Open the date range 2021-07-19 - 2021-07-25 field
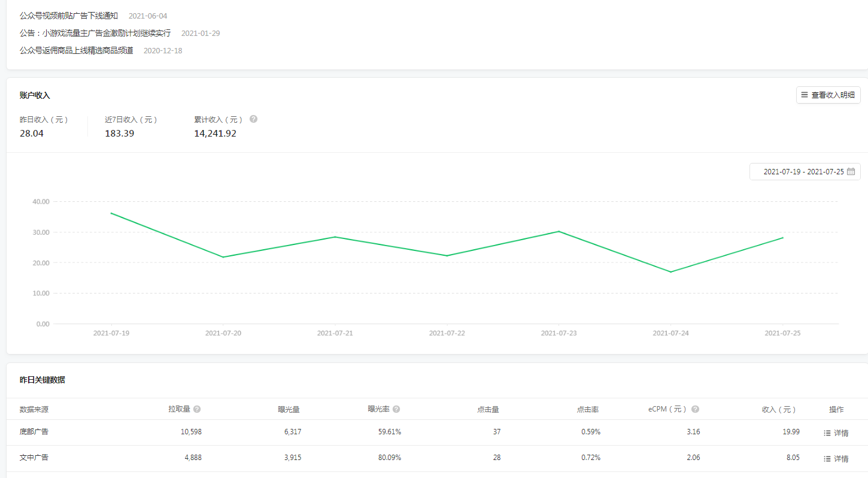The width and height of the screenshot is (868, 478). point(803,172)
